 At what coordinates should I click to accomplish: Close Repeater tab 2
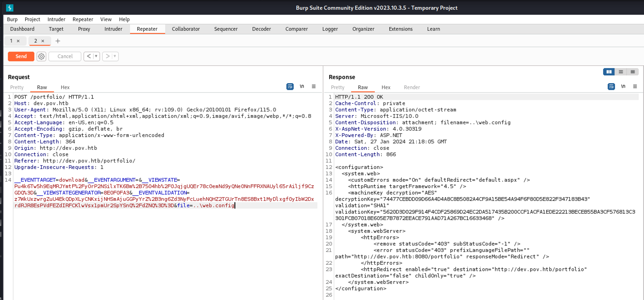click(43, 41)
